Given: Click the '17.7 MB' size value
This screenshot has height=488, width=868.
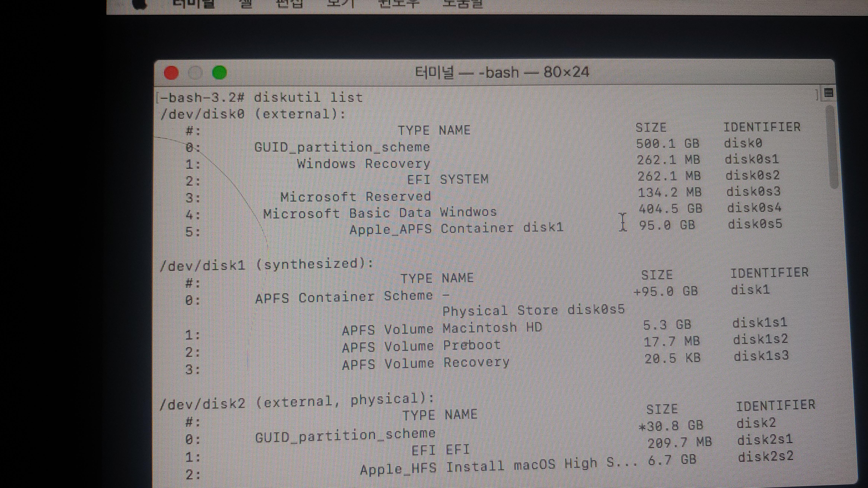Looking at the screenshot, I should coord(672,342).
